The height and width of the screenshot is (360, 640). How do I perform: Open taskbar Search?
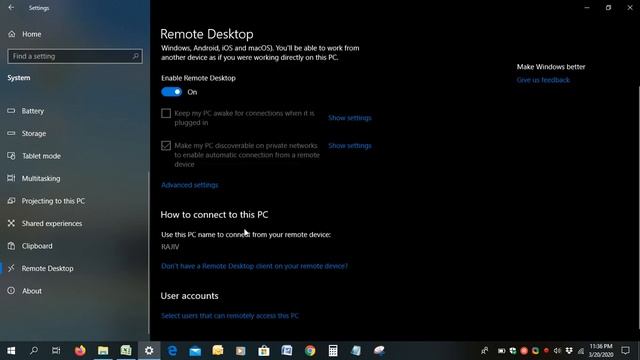34,351
